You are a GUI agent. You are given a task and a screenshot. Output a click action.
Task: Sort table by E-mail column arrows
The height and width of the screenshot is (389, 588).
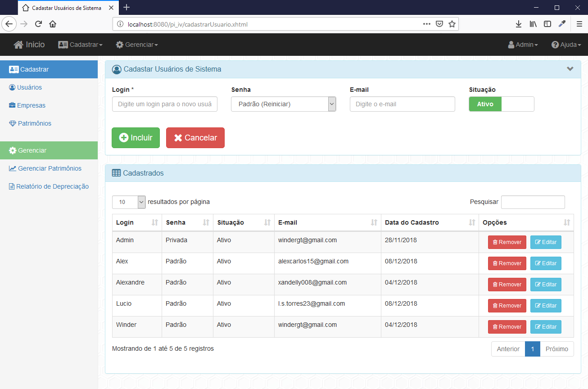[374, 222]
